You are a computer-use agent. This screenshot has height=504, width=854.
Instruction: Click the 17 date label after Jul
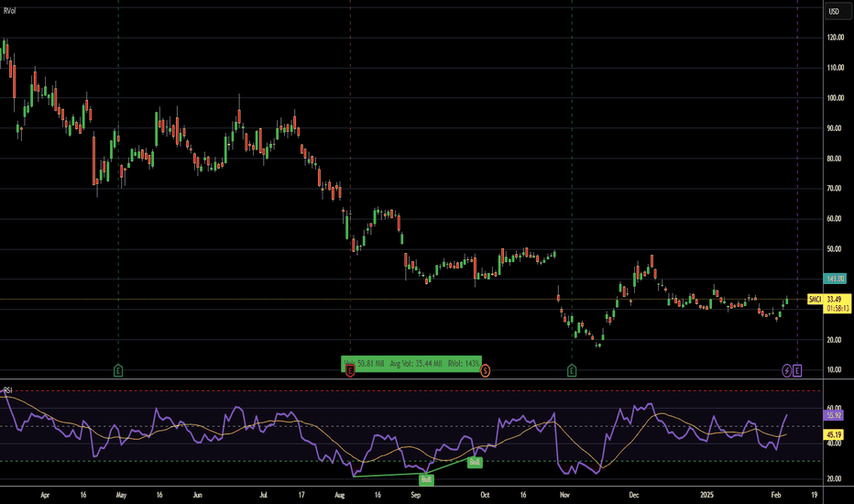(301, 495)
